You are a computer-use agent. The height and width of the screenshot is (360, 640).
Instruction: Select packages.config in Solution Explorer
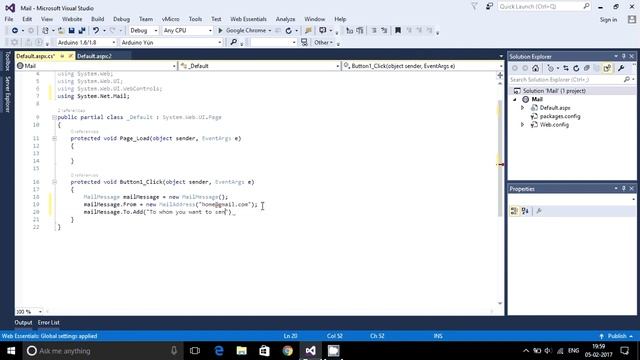[x=560, y=116]
